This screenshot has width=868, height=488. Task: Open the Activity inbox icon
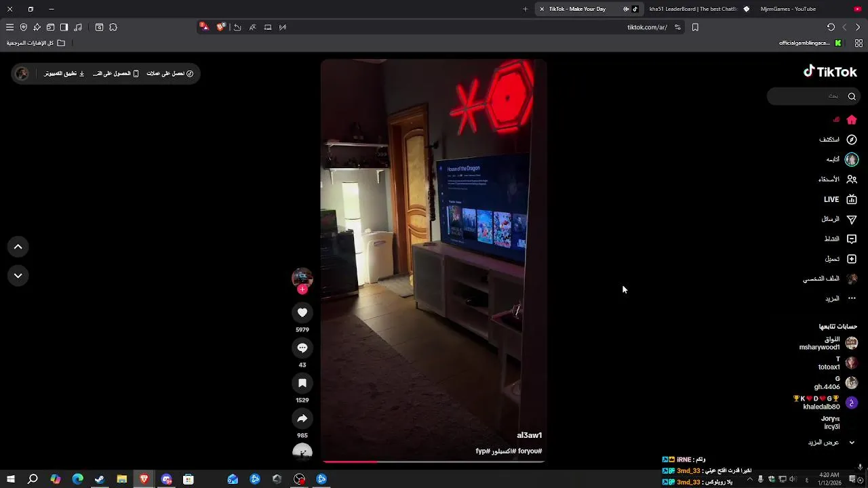click(x=852, y=239)
